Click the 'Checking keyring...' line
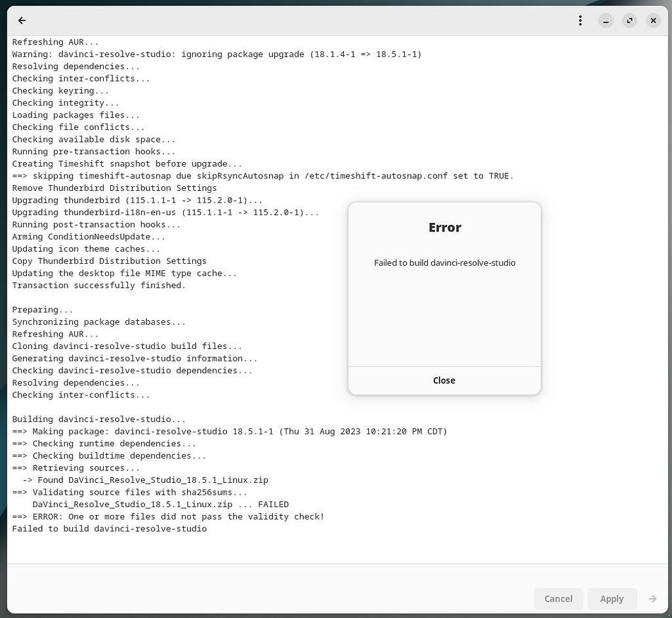The width and height of the screenshot is (672, 618). (x=60, y=91)
